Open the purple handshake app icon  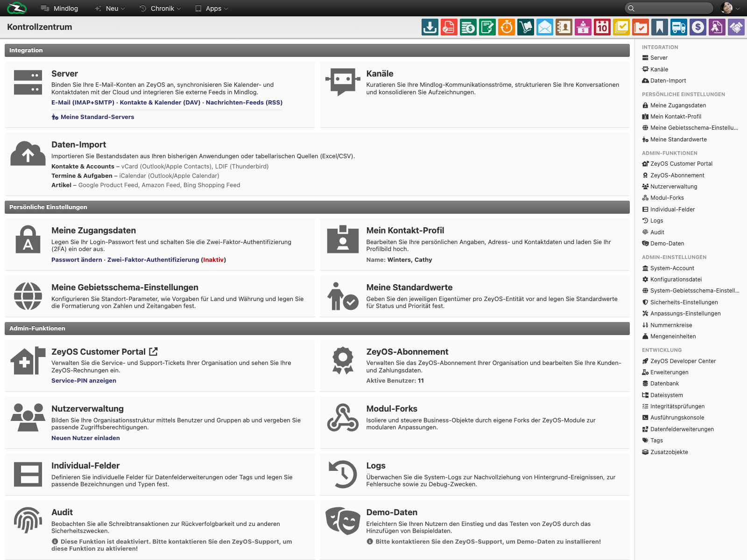(736, 27)
